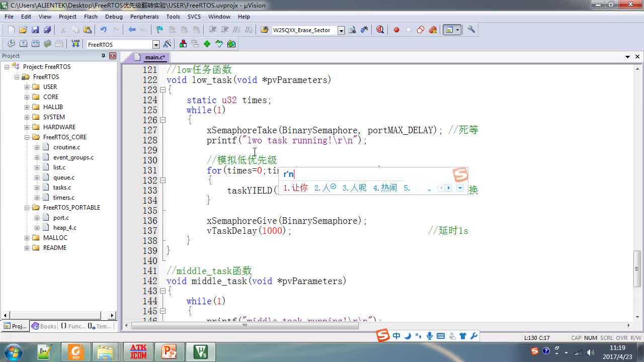
Task: Open a file using the folder icon
Action: [23, 30]
